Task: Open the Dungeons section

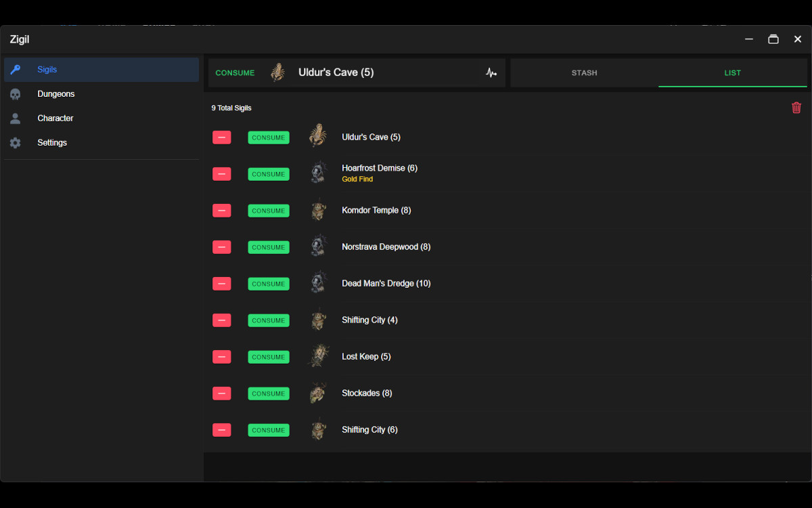Action: coord(56,94)
